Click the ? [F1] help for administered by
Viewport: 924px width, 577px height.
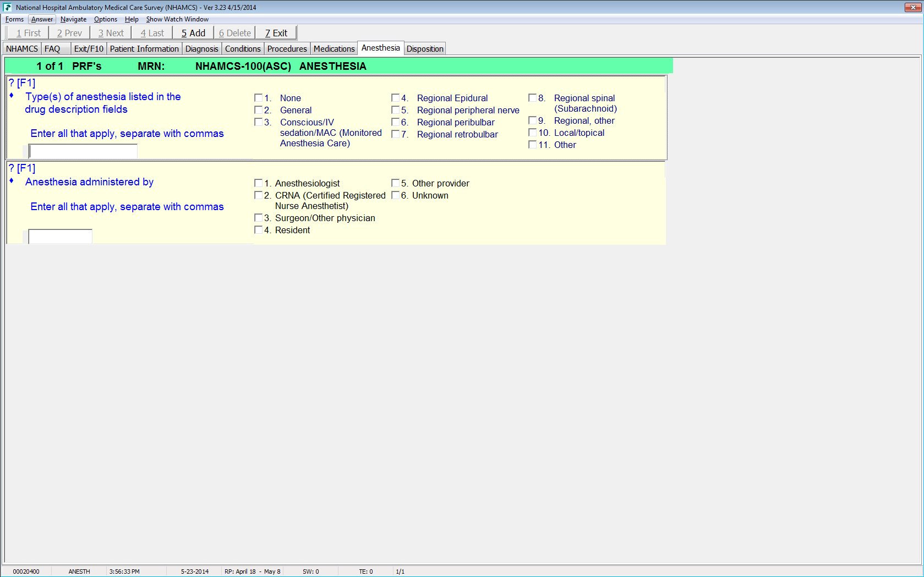pos(22,168)
